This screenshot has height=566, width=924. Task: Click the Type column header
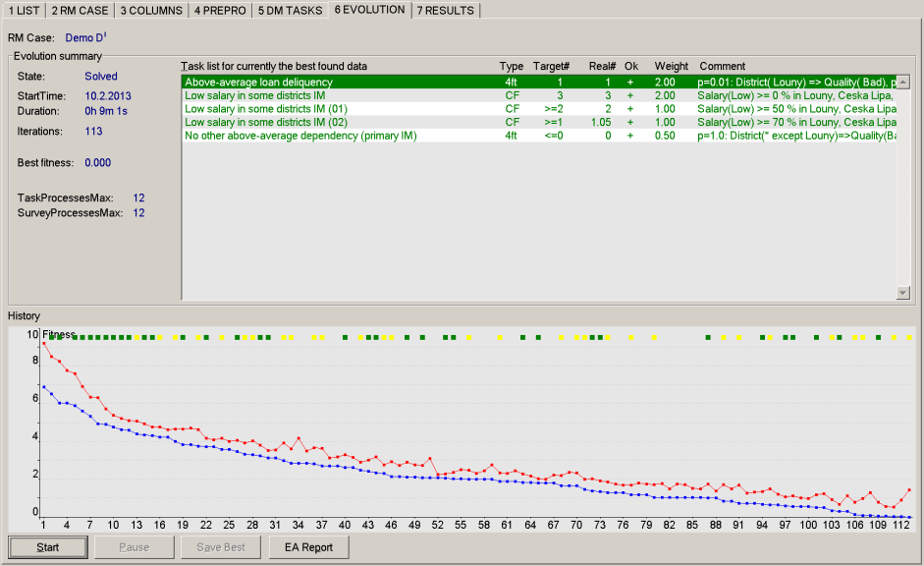pyautogui.click(x=512, y=66)
